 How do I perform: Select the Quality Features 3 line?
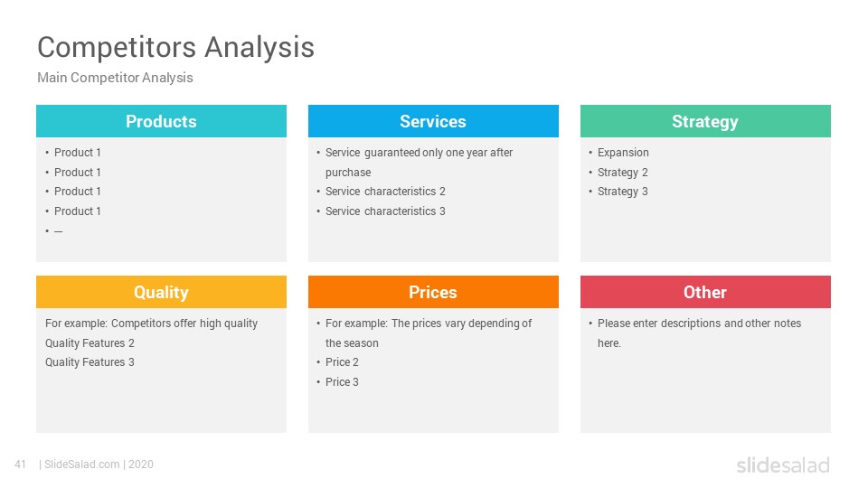90,362
